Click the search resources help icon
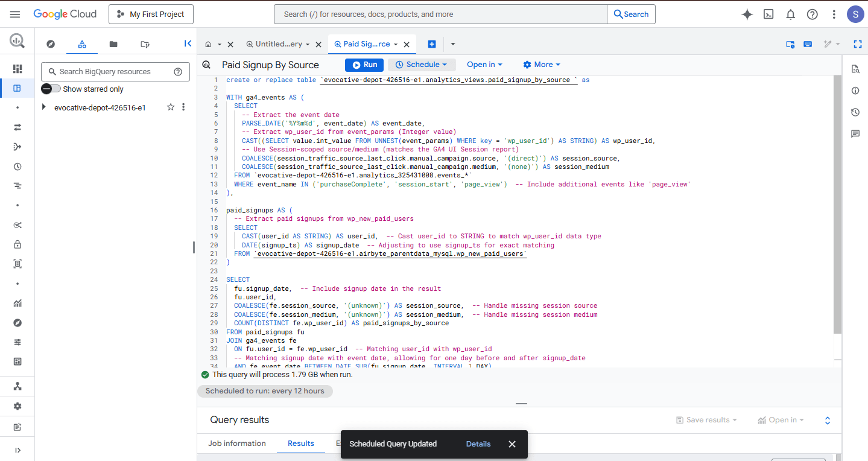This screenshot has height=461, width=868. 178,71
